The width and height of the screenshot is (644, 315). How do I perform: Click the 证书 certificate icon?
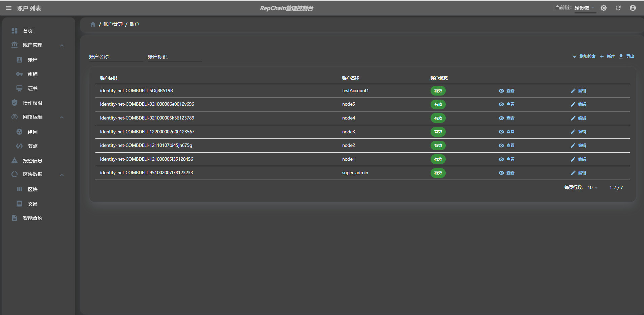tap(19, 88)
